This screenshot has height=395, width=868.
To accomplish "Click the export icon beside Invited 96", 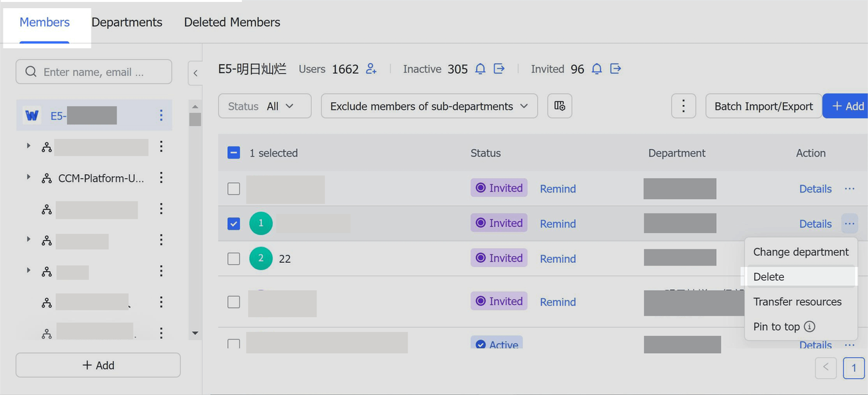I will pos(615,68).
